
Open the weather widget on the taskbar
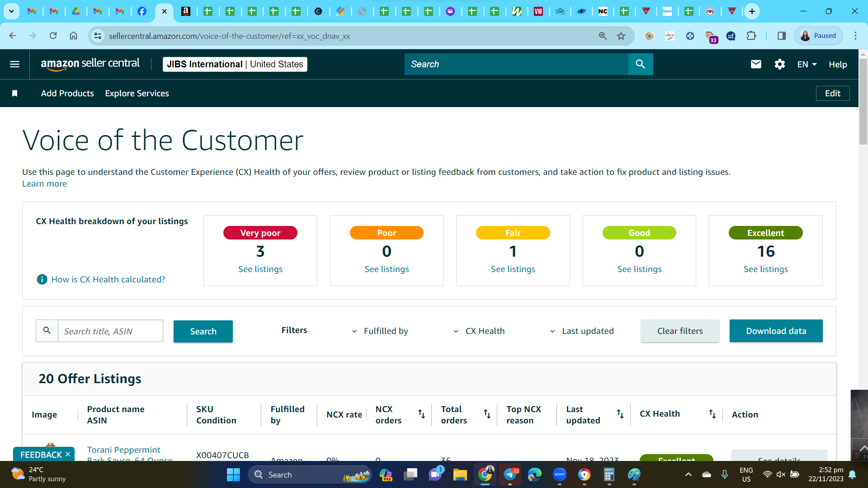pos(38,474)
